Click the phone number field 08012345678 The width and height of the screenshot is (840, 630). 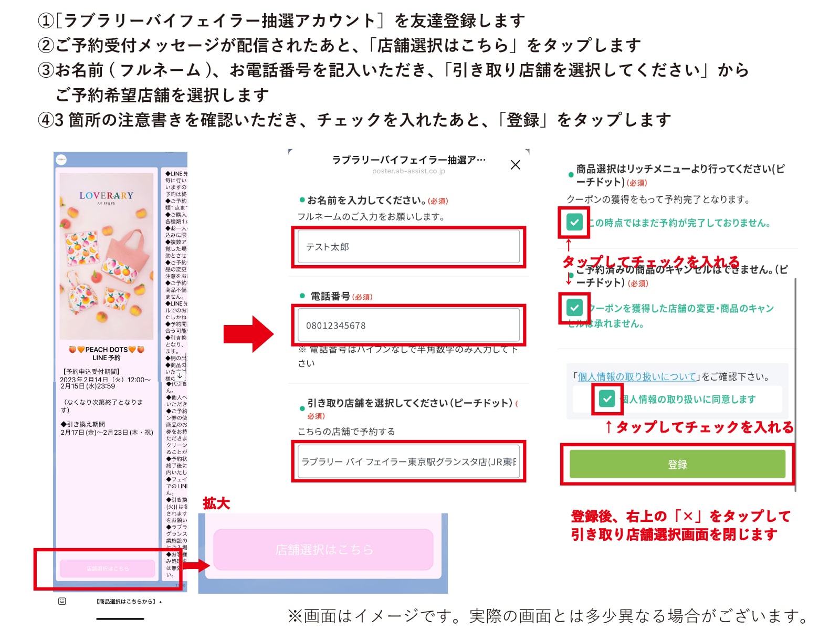click(409, 325)
